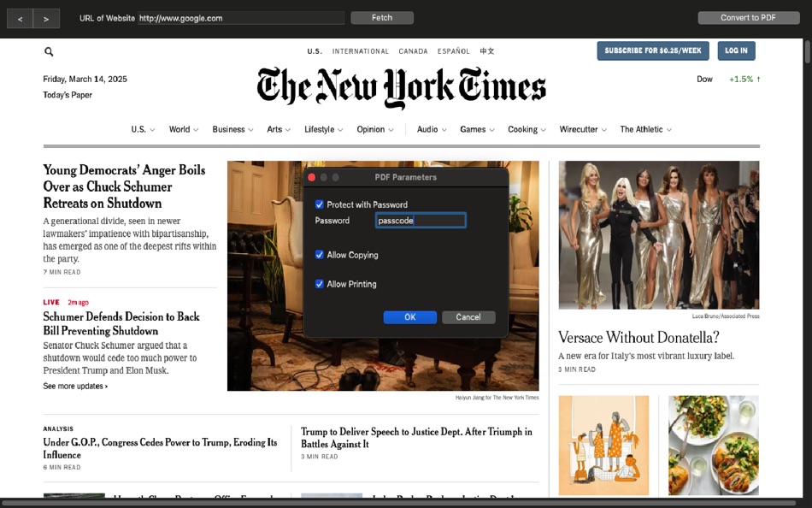This screenshot has height=508, width=812.
Task: Expand the Wirecutter navigation dropdown
Action: pos(583,130)
